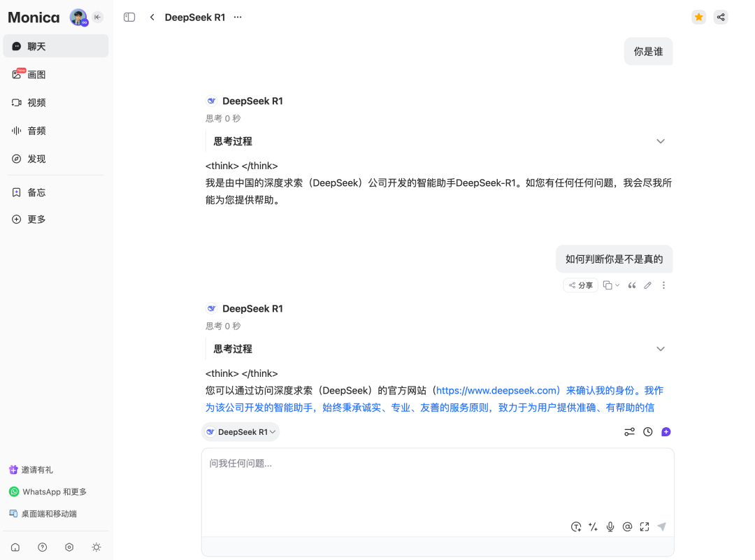Click the 如何判断你是不是真的 message bubble

(614, 259)
